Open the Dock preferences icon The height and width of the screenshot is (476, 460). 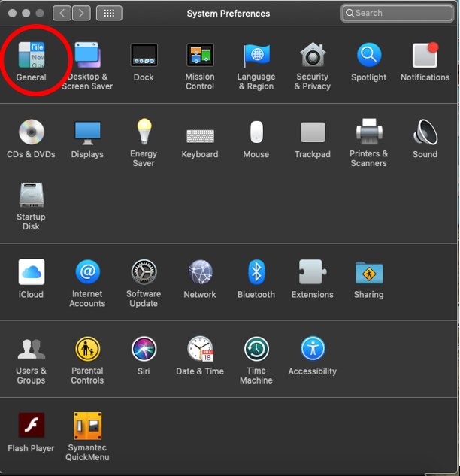click(144, 55)
